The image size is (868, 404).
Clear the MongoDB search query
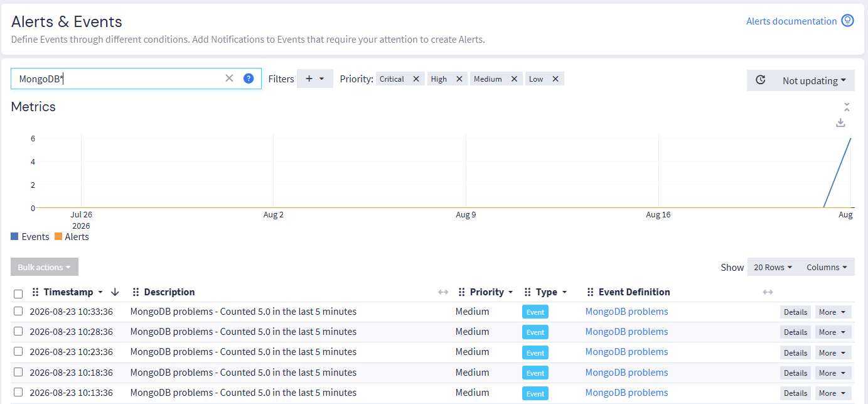229,79
